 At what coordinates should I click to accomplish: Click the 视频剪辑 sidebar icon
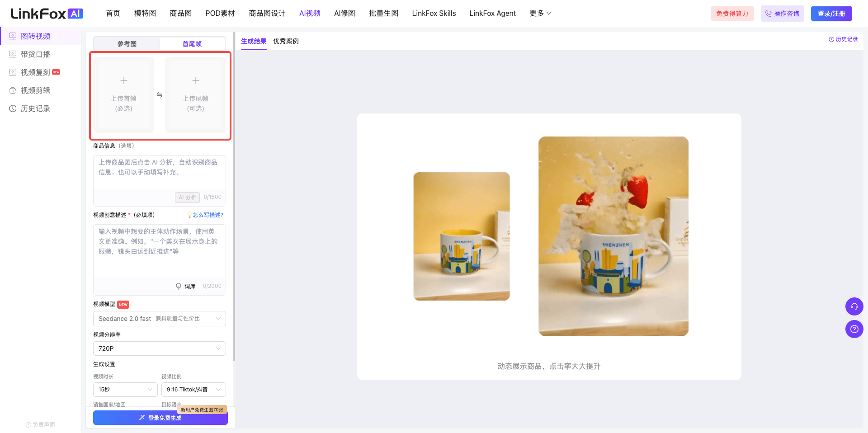point(13,90)
